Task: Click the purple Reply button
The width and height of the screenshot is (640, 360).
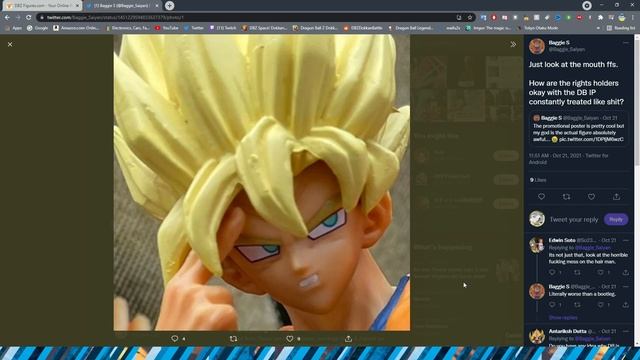Action: [x=616, y=220]
